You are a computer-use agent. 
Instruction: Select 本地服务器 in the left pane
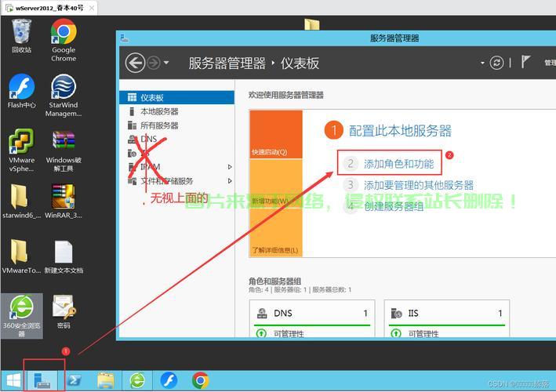point(158,111)
